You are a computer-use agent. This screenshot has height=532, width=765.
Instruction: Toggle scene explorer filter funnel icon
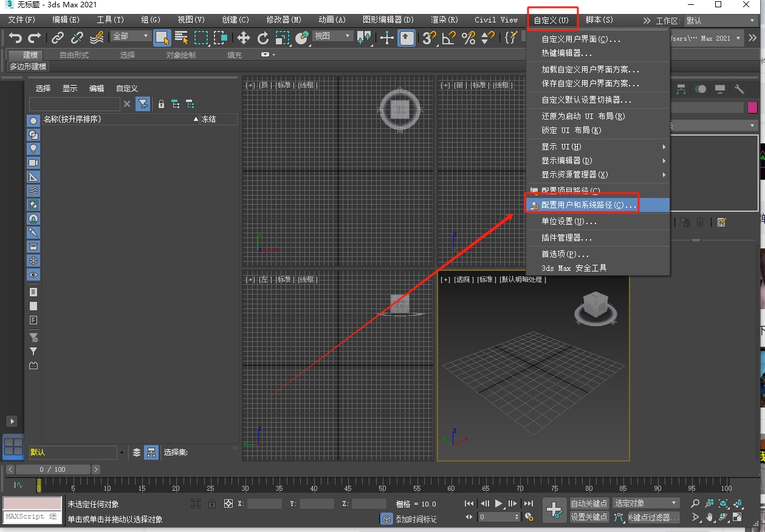pos(143,104)
